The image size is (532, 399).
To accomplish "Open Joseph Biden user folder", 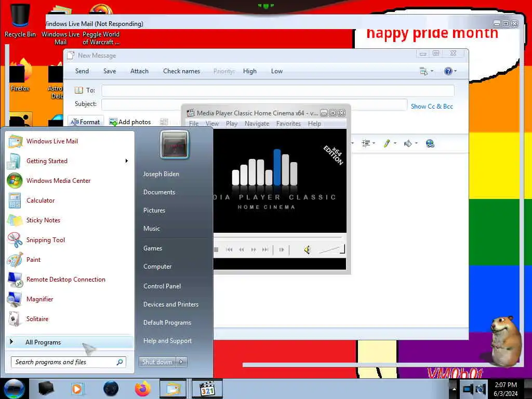I will tap(161, 174).
